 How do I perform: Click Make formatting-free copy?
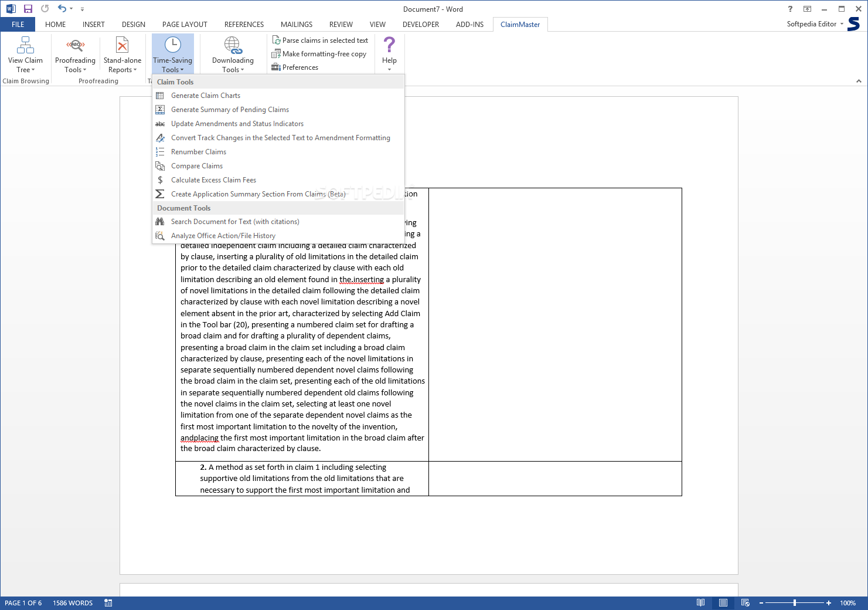pyautogui.click(x=319, y=54)
